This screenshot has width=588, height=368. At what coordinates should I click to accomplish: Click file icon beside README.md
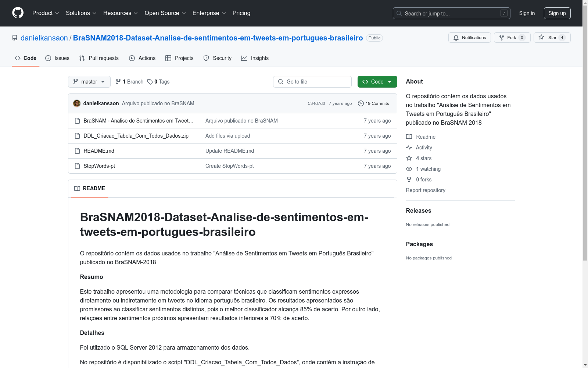[x=77, y=151]
